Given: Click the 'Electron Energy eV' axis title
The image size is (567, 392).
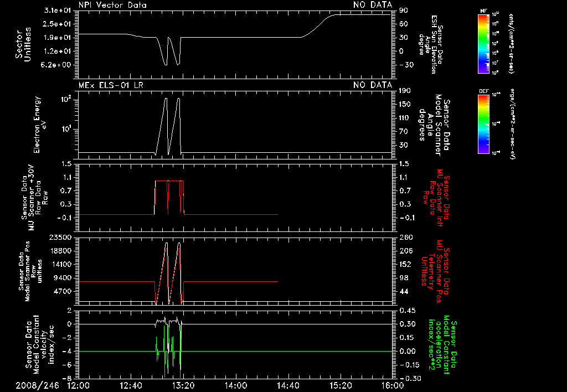Looking at the screenshot, I should tap(40, 125).
